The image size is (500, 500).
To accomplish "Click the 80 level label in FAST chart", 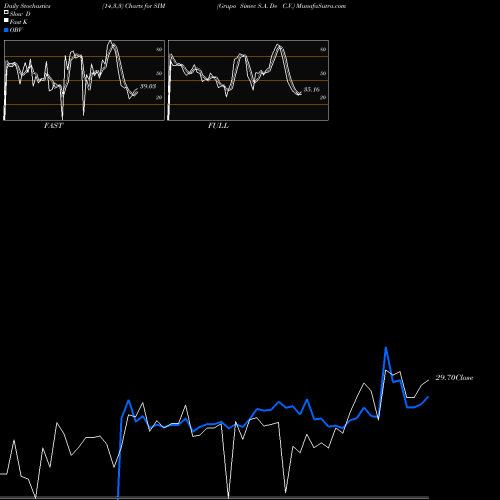I will 159,49.
